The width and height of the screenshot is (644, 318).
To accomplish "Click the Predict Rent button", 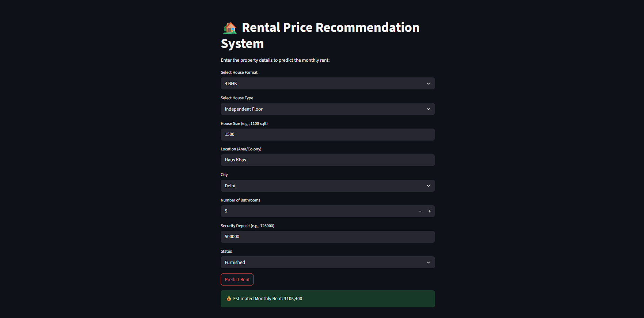I will pyautogui.click(x=237, y=280).
